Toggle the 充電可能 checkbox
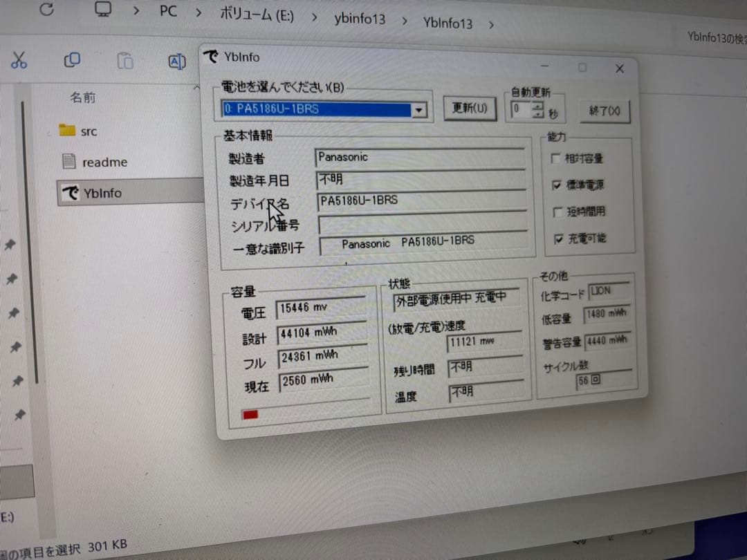The image size is (747, 560). click(x=559, y=239)
